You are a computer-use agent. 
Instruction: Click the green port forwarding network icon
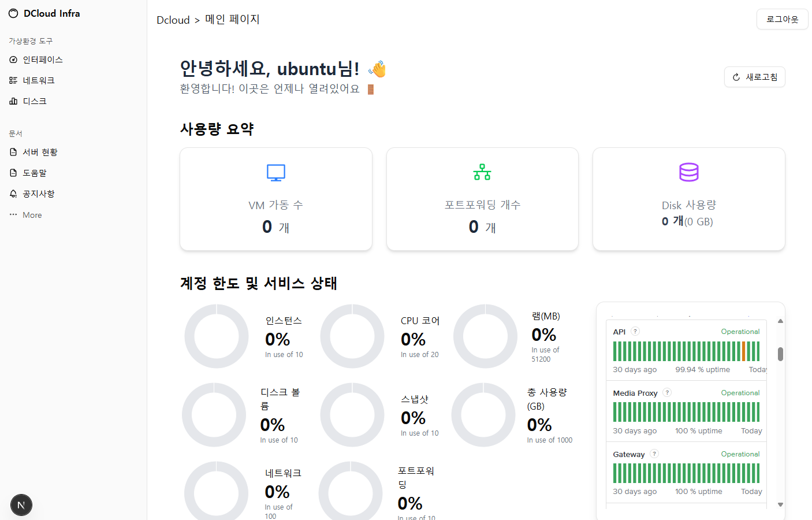click(482, 172)
